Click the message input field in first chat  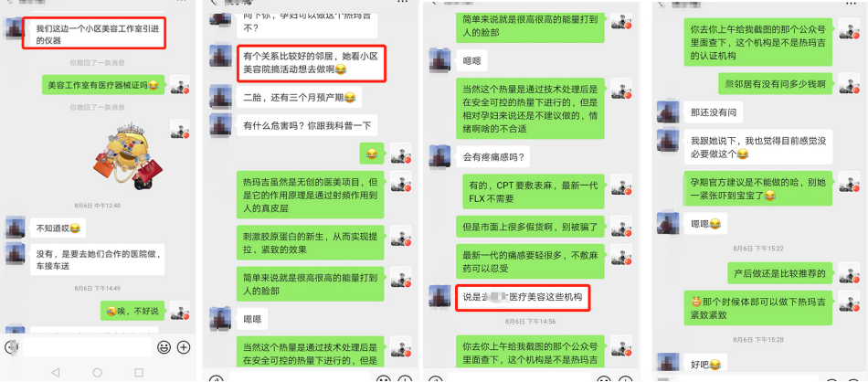click(x=88, y=347)
